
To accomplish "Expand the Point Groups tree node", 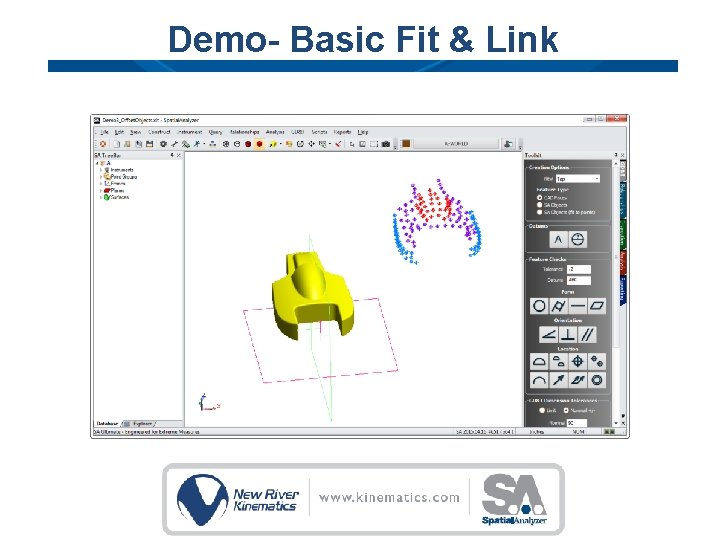I will point(101,176).
